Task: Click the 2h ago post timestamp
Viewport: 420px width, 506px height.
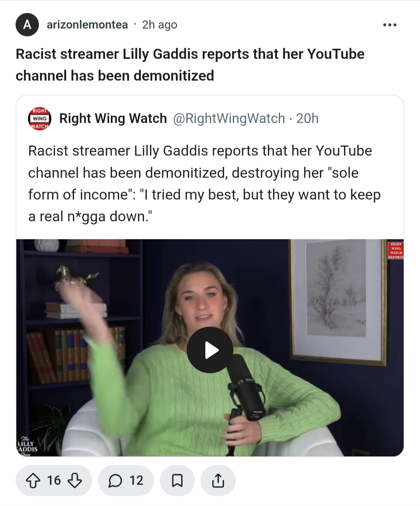Action: click(159, 25)
